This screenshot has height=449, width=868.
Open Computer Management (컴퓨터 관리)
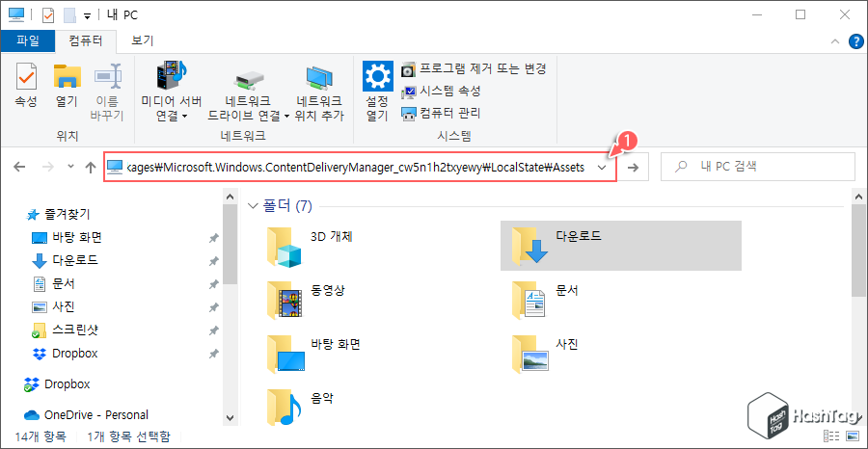pyautogui.click(x=441, y=114)
